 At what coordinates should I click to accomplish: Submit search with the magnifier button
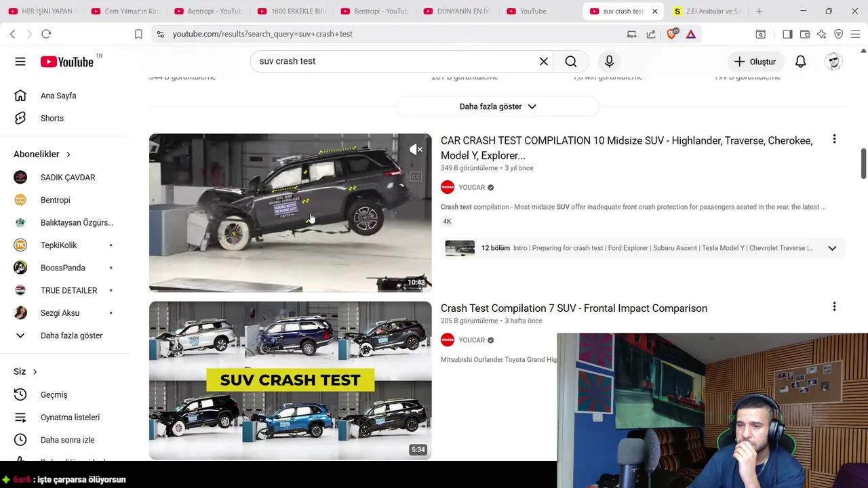tap(571, 62)
